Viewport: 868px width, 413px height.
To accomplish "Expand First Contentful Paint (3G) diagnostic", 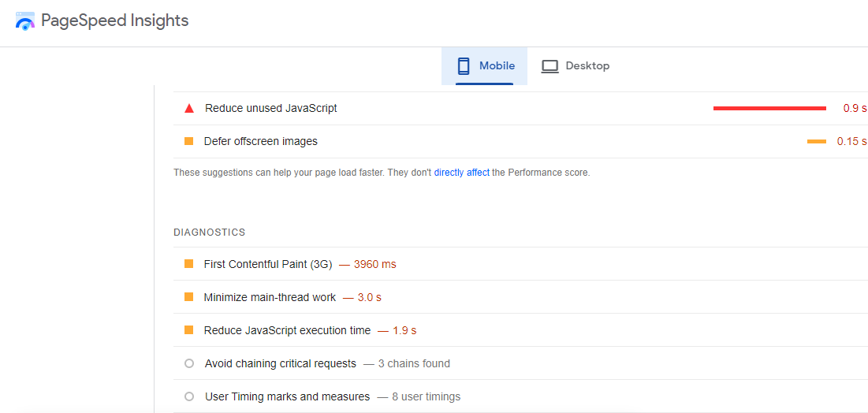I will pos(267,264).
